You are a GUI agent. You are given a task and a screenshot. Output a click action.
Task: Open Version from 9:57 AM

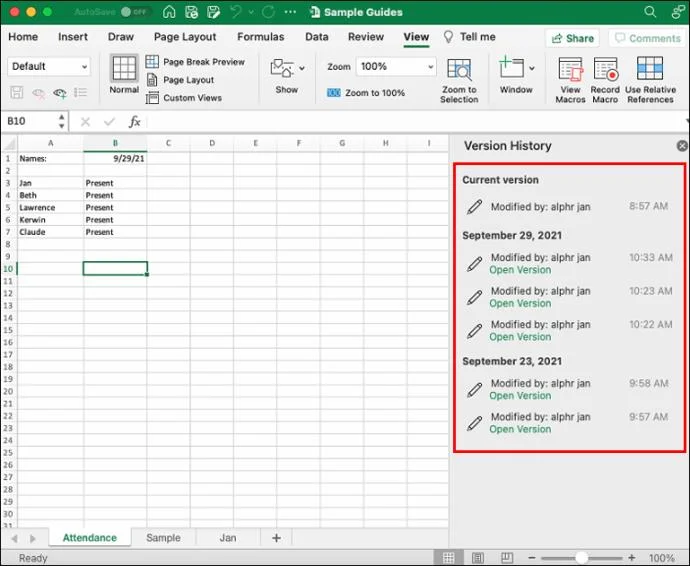[x=520, y=429]
